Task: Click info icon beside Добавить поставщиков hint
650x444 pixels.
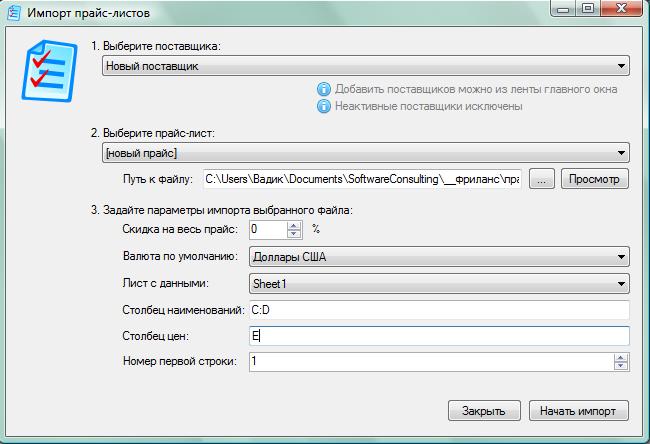Action: 324,89
